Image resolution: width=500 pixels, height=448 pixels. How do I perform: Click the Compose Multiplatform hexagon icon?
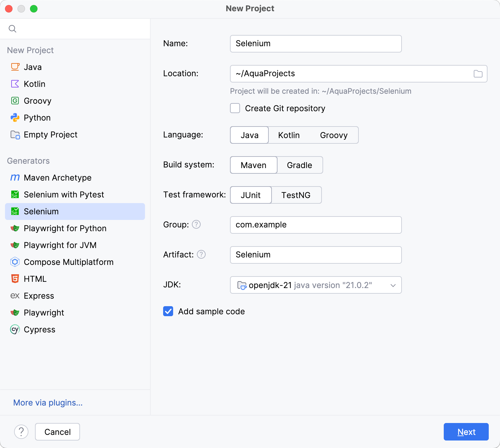pyautogui.click(x=15, y=262)
